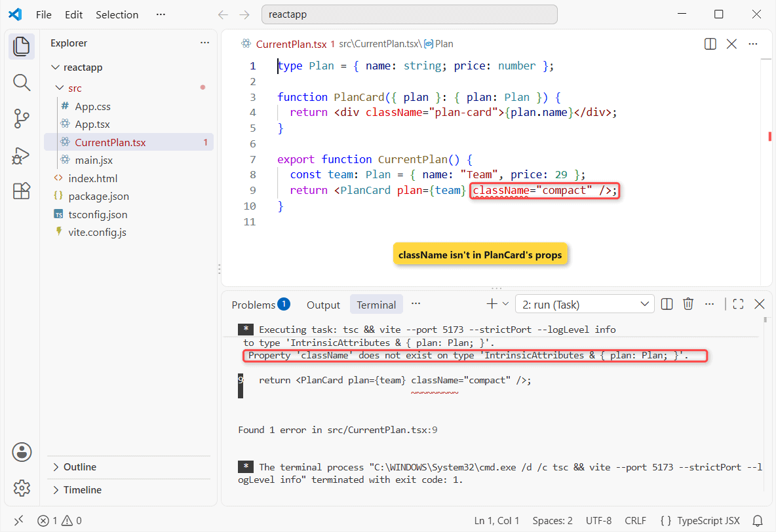The image size is (776, 532).
Task: Split the editor right
Action: [710, 44]
